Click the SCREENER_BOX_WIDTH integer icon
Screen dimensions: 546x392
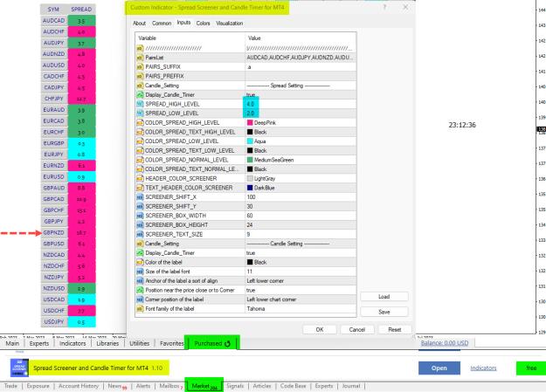pyautogui.click(x=140, y=216)
